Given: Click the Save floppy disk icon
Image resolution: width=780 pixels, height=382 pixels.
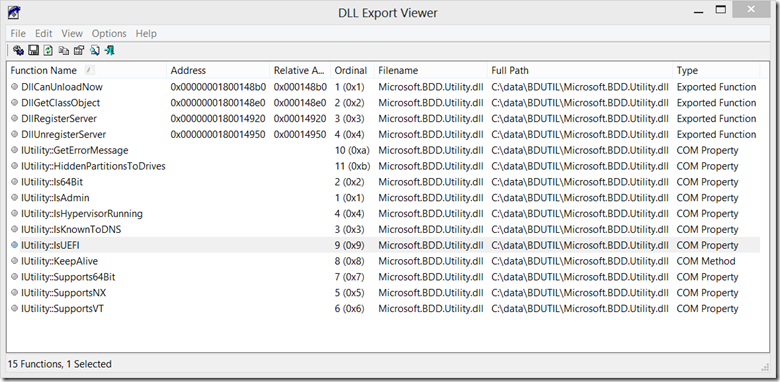Looking at the screenshot, I should (x=33, y=50).
